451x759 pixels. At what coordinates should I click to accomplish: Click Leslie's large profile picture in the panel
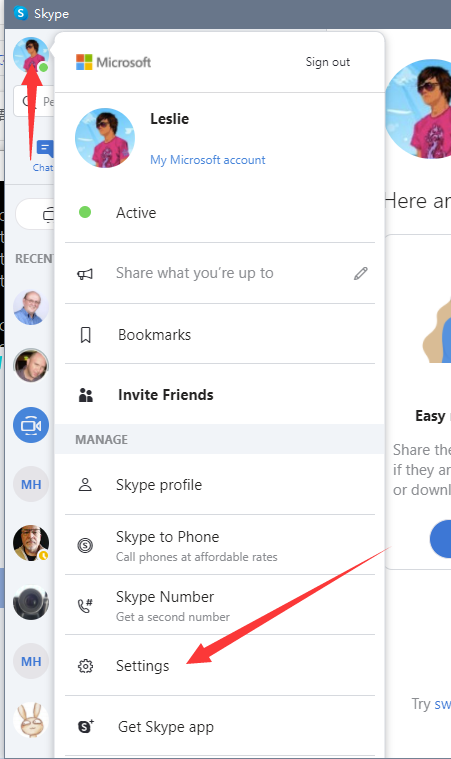105,138
